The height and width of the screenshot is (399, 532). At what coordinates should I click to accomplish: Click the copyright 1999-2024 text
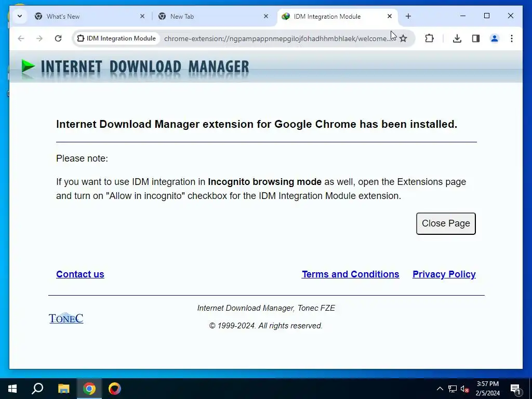(x=265, y=326)
